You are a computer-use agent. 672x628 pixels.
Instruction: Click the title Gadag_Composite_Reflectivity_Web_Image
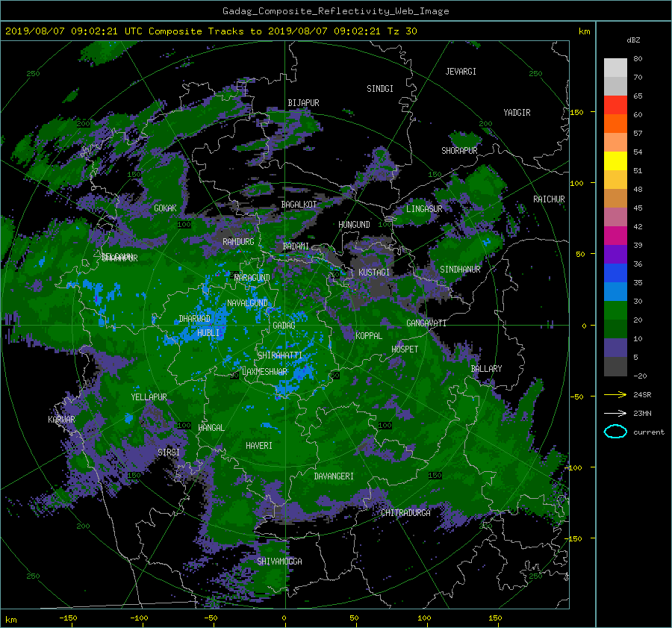tap(335, 10)
